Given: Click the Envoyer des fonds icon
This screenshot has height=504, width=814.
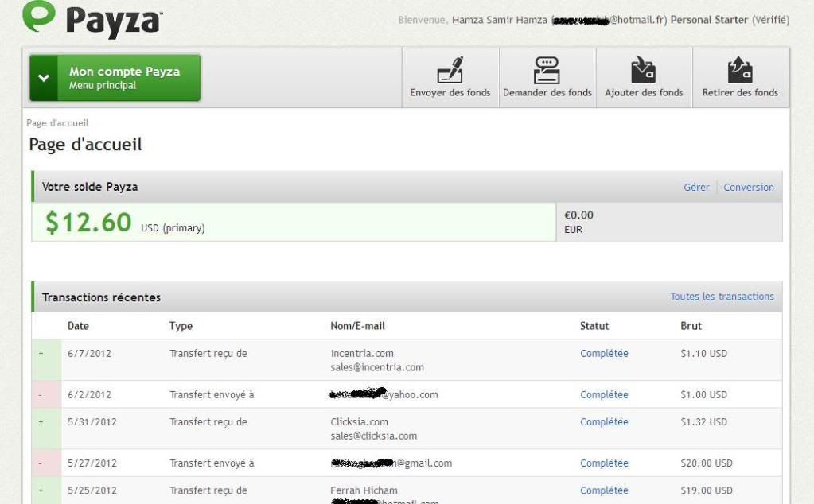Looking at the screenshot, I should pos(450,70).
